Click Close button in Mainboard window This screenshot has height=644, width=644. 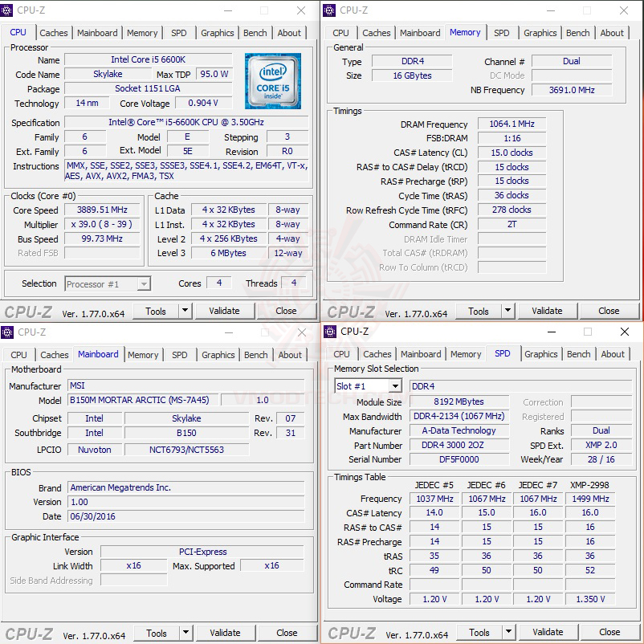click(287, 633)
